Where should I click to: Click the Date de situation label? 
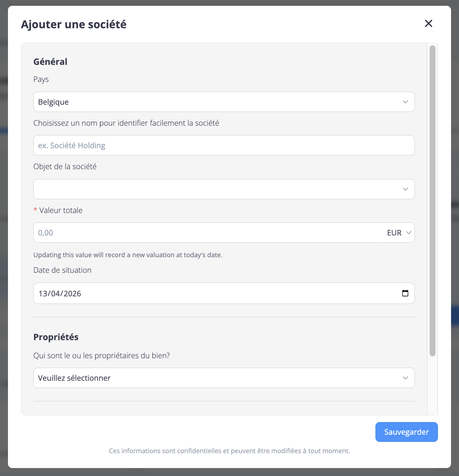tap(62, 270)
